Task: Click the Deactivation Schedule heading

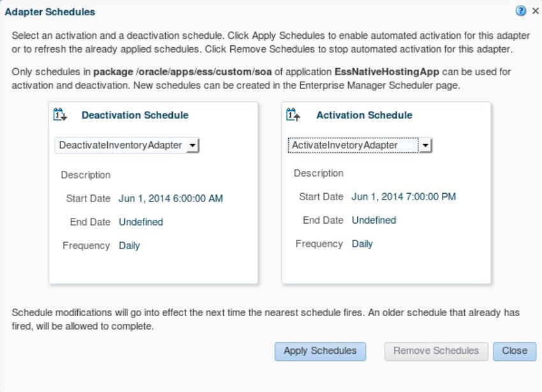Action: (135, 115)
